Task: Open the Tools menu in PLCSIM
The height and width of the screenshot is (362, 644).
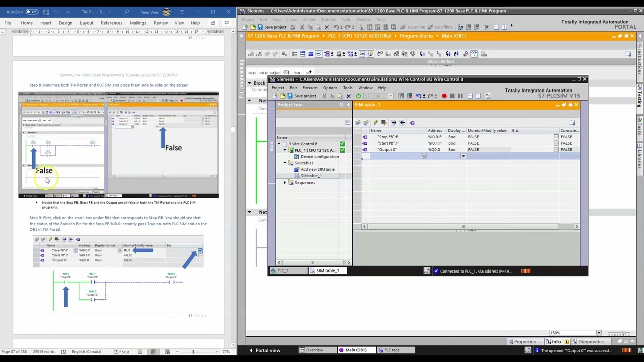Action: coord(348,88)
